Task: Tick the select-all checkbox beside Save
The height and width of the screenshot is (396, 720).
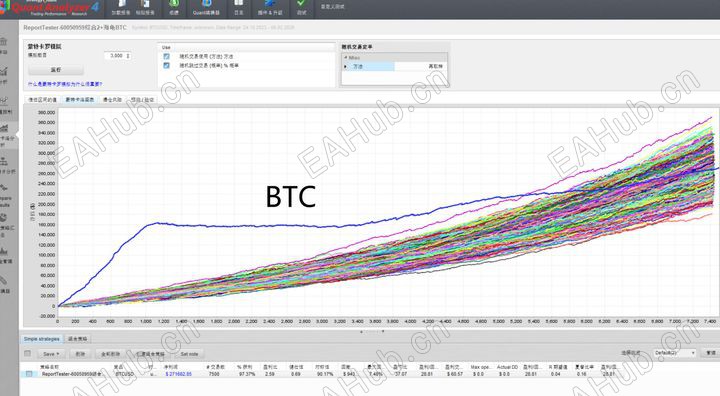Action: coord(27,353)
